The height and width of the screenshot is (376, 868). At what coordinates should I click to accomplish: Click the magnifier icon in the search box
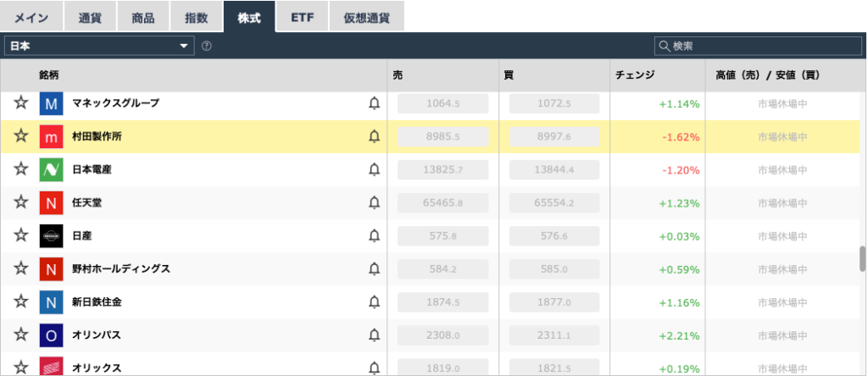(x=665, y=47)
